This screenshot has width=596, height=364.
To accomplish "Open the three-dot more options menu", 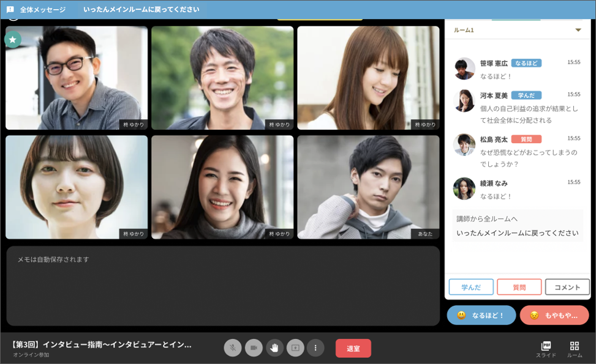I will [x=315, y=347].
